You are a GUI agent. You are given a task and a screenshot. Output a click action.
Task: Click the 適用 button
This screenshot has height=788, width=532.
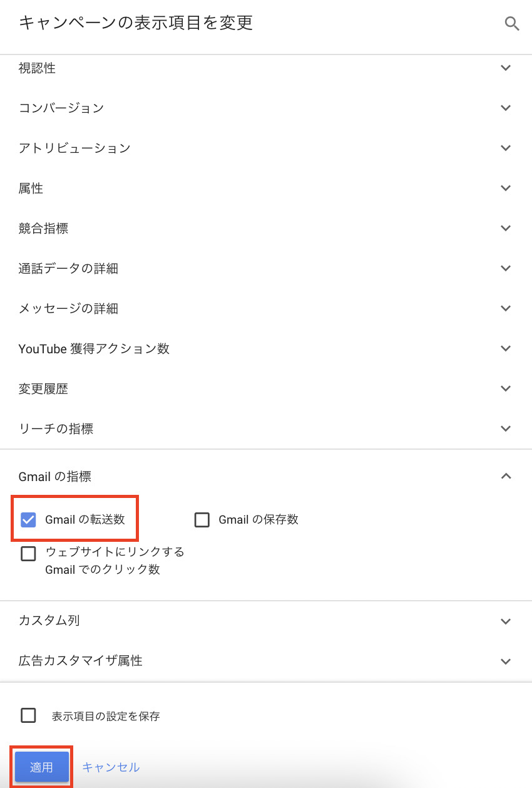pyautogui.click(x=41, y=767)
